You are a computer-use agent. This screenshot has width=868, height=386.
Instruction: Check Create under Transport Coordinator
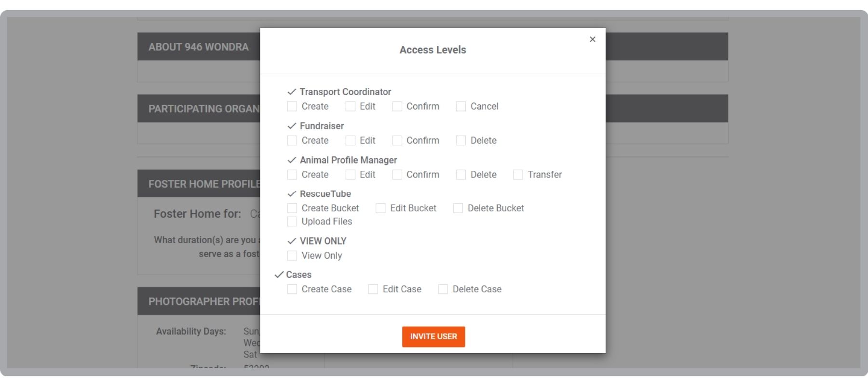coord(292,106)
